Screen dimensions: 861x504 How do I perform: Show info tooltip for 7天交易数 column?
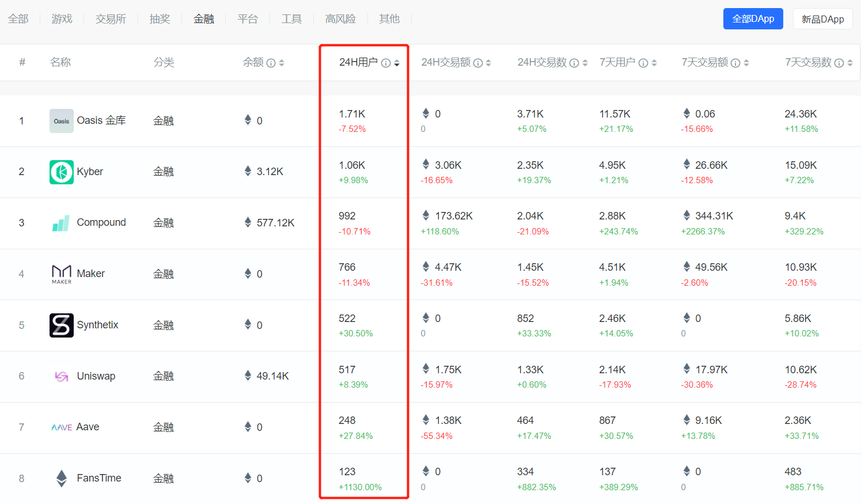pos(839,63)
